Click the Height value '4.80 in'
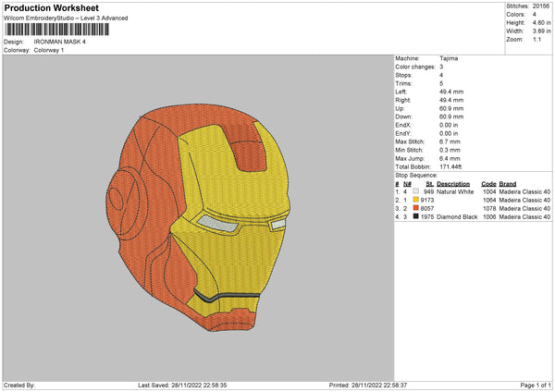Viewport: 555px width, 392px height. [541, 22]
